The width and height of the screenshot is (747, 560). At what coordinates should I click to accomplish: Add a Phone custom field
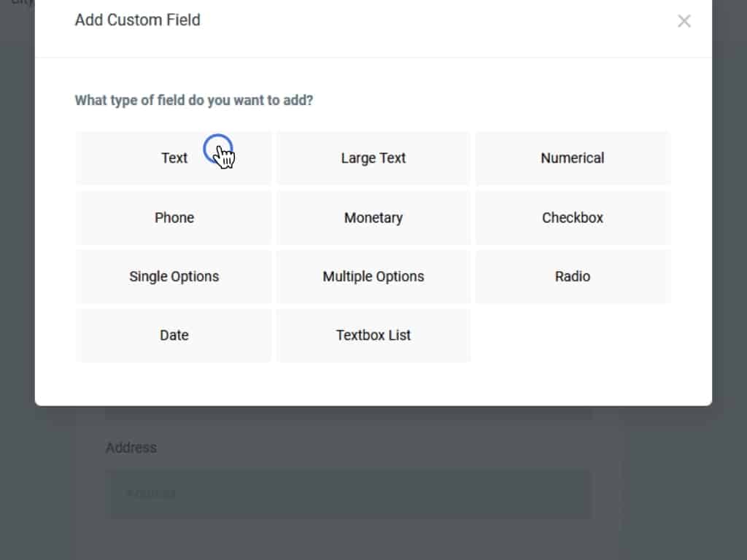174,218
